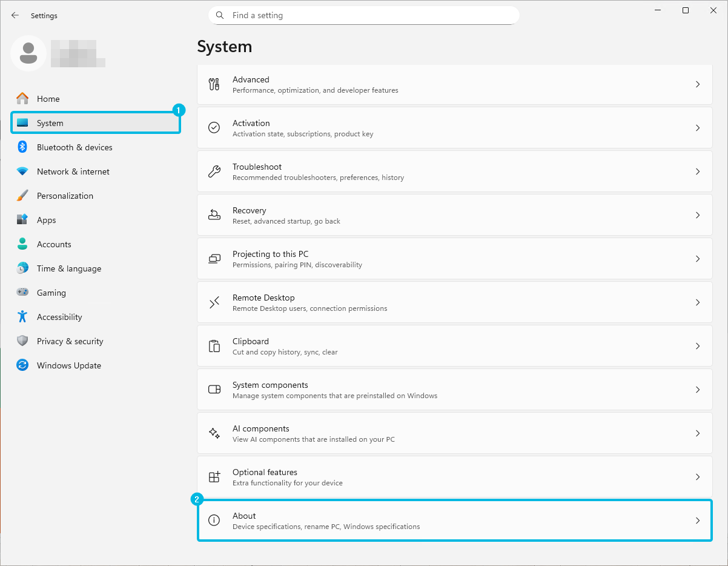
Task: Click 'Permissions, pairing PIN, discoverability' text
Action: point(297,265)
